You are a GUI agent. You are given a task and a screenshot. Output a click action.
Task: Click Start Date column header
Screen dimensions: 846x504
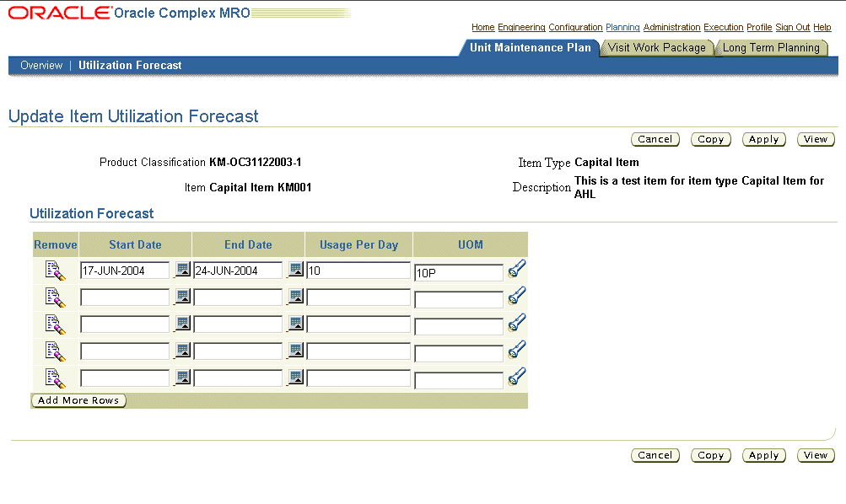tap(136, 244)
